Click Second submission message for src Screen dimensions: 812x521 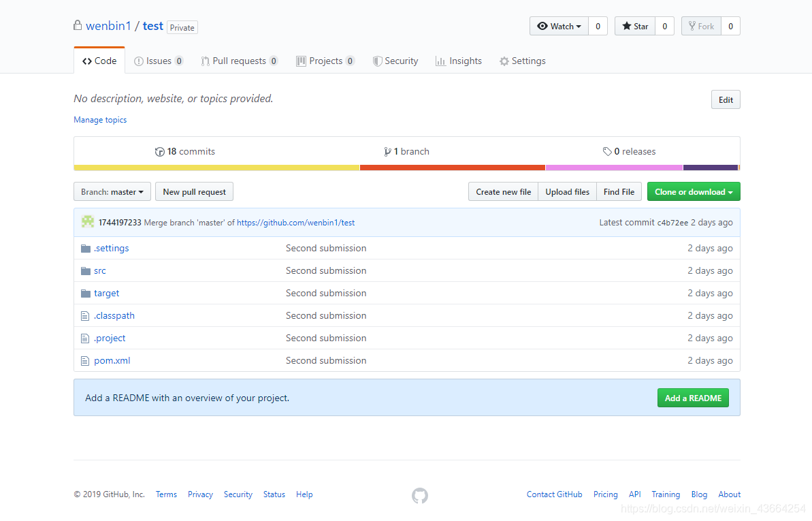point(326,270)
